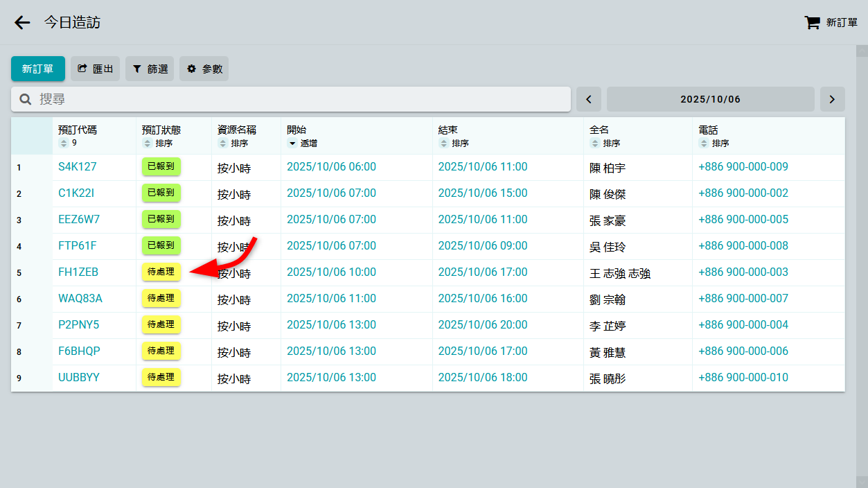The image size is (868, 488).
Task: Click the search magnifier icon
Action: (x=26, y=99)
